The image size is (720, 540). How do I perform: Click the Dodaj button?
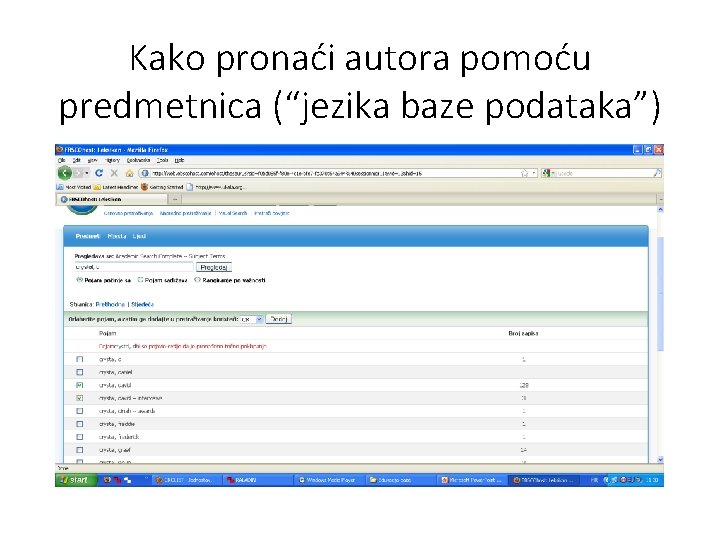pyautogui.click(x=279, y=319)
